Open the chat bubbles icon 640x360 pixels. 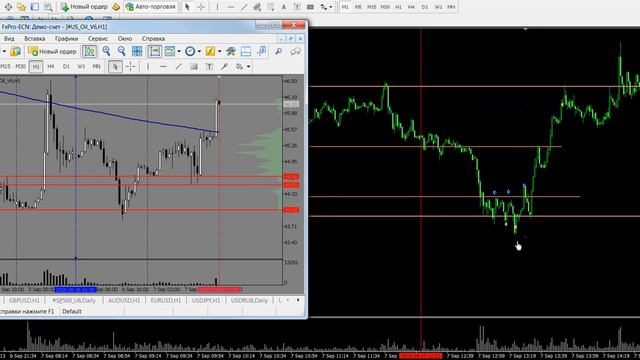(295, 51)
